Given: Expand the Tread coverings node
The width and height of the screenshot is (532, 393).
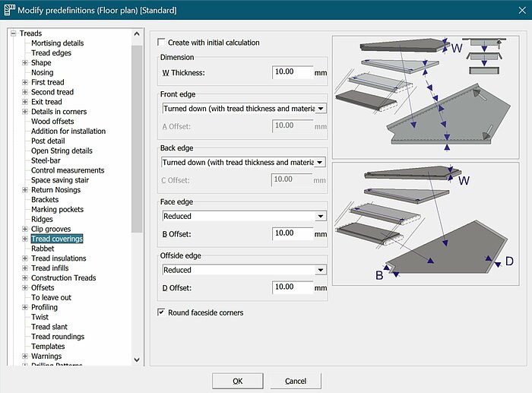Looking at the screenshot, I should 25,239.
